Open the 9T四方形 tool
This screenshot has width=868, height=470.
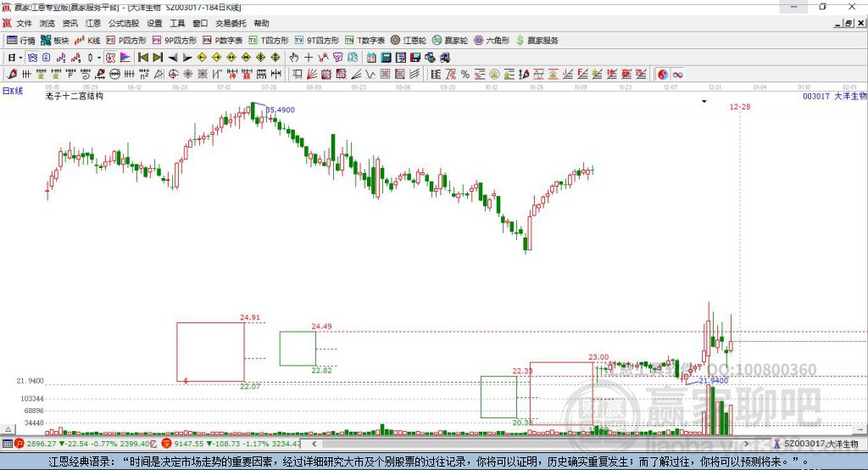point(317,41)
